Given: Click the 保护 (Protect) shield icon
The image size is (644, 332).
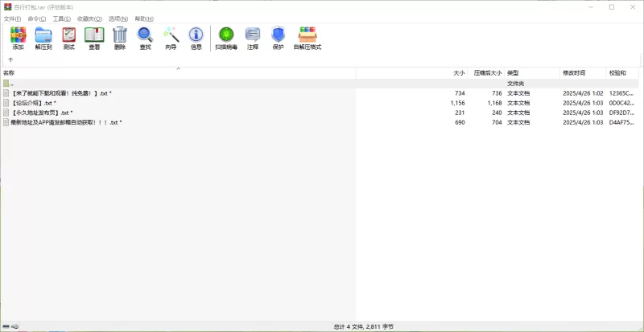Looking at the screenshot, I should tap(278, 35).
